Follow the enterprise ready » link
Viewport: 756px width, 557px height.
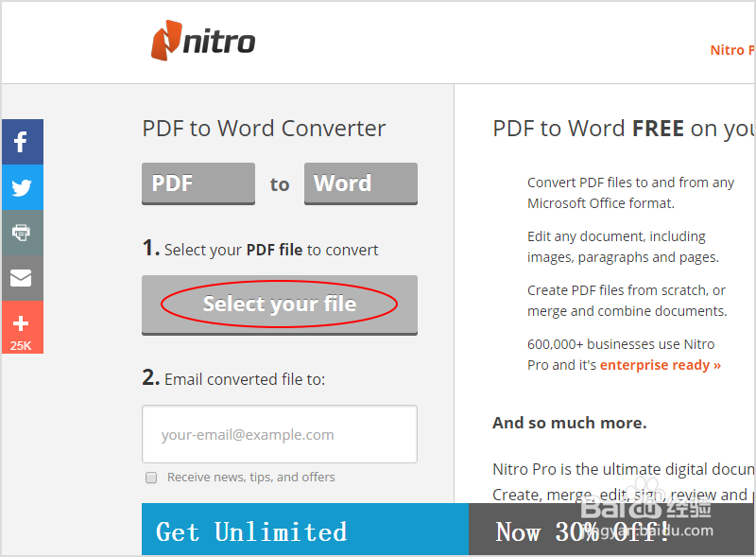tap(660, 365)
